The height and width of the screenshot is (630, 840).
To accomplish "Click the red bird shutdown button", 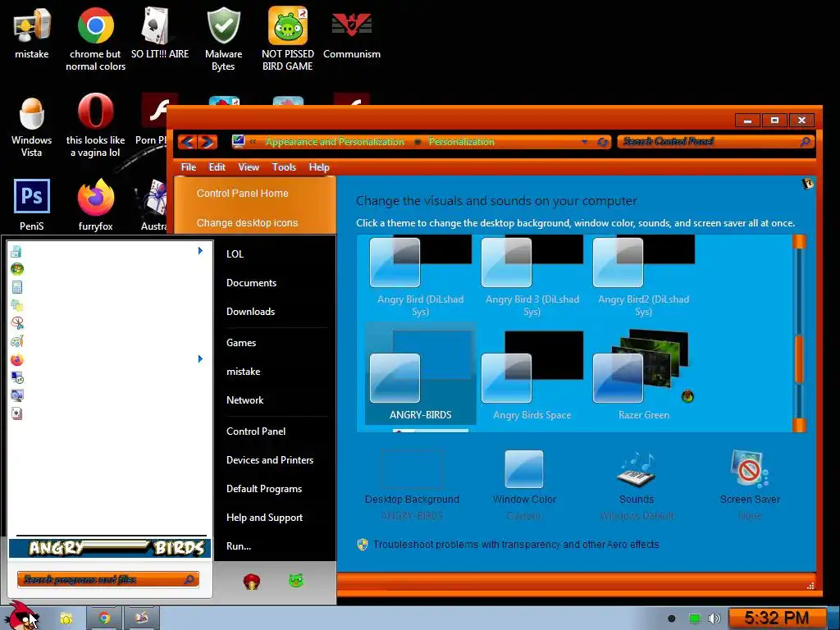I will [252, 581].
